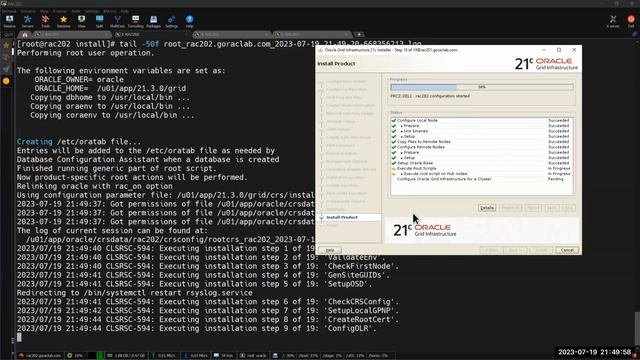The image size is (640, 360).
Task: Select Setup Oracle Base status row
Action: (481, 163)
